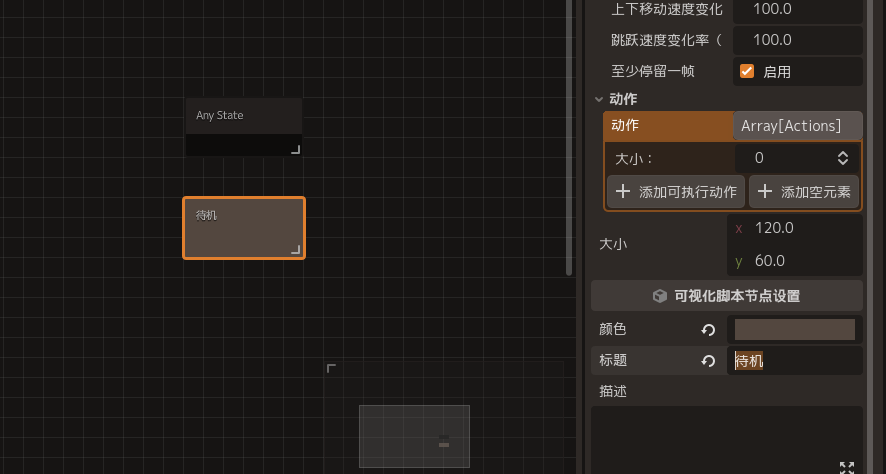Click the 大小 array size stepper arrows
Image resolution: width=886 pixels, height=474 pixels.
point(842,158)
